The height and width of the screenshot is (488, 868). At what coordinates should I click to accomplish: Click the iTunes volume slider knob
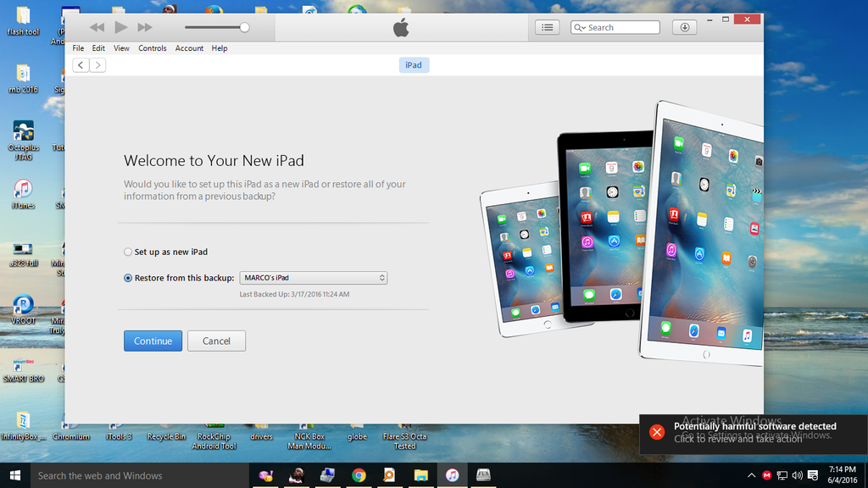point(244,28)
